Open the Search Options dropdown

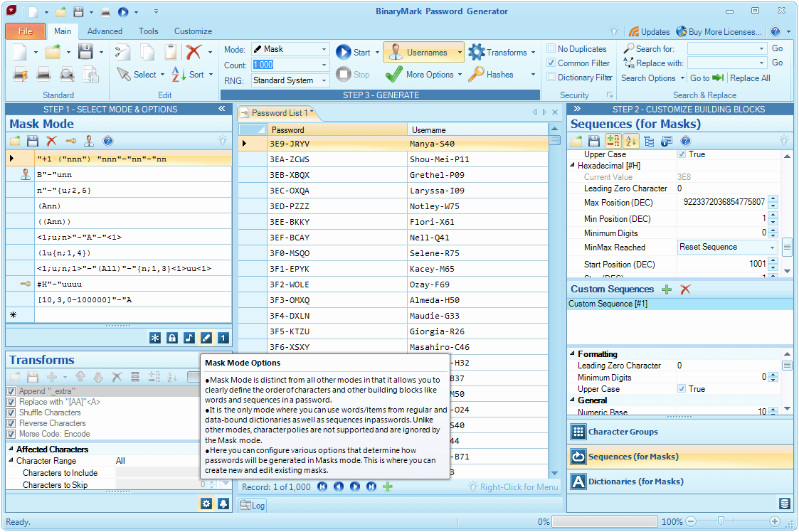coord(682,78)
